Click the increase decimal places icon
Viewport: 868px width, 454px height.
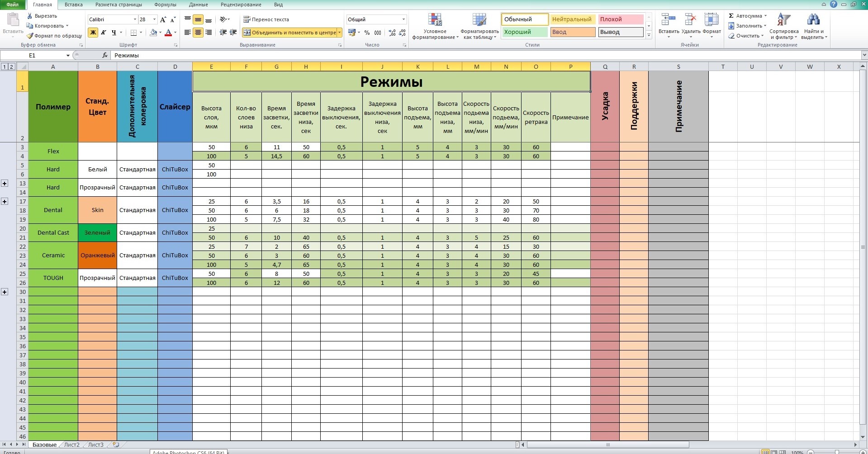392,33
